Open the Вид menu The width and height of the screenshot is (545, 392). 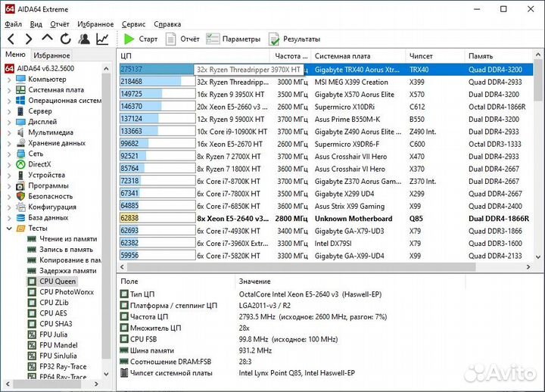point(36,24)
